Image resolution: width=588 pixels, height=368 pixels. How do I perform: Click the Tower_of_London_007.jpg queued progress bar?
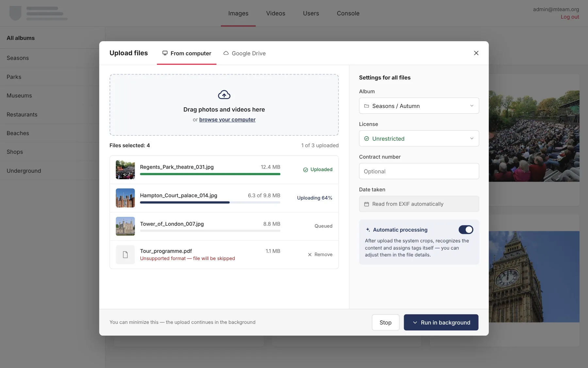(x=210, y=231)
